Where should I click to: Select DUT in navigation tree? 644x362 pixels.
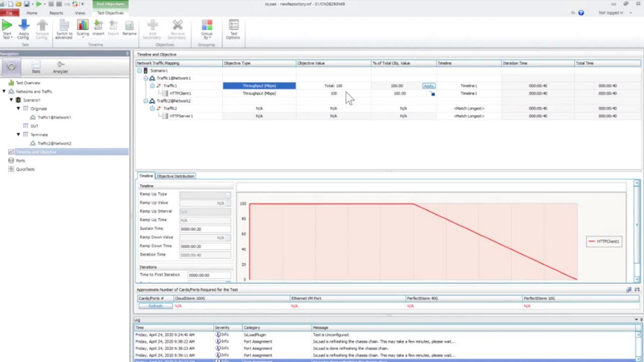34,126
